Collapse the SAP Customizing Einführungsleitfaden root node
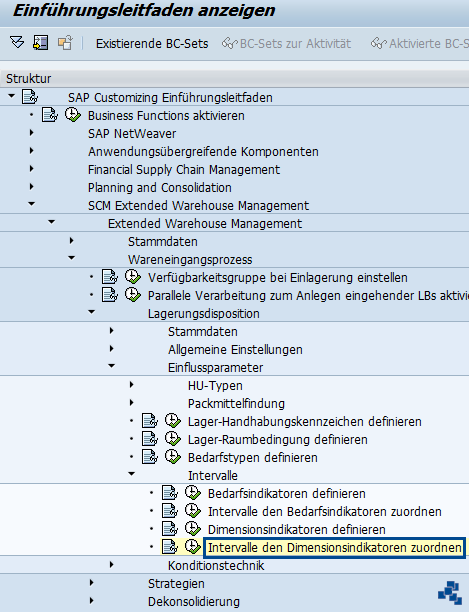 (11, 96)
